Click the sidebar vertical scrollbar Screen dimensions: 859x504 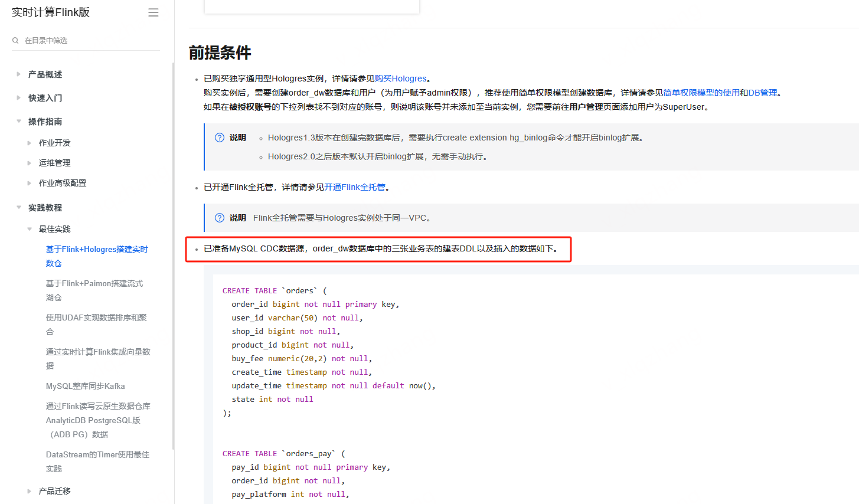pos(173,256)
